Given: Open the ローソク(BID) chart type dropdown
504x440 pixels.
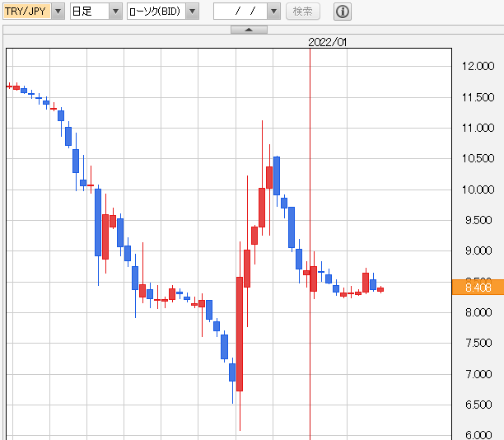Looking at the screenshot, I should (x=192, y=12).
